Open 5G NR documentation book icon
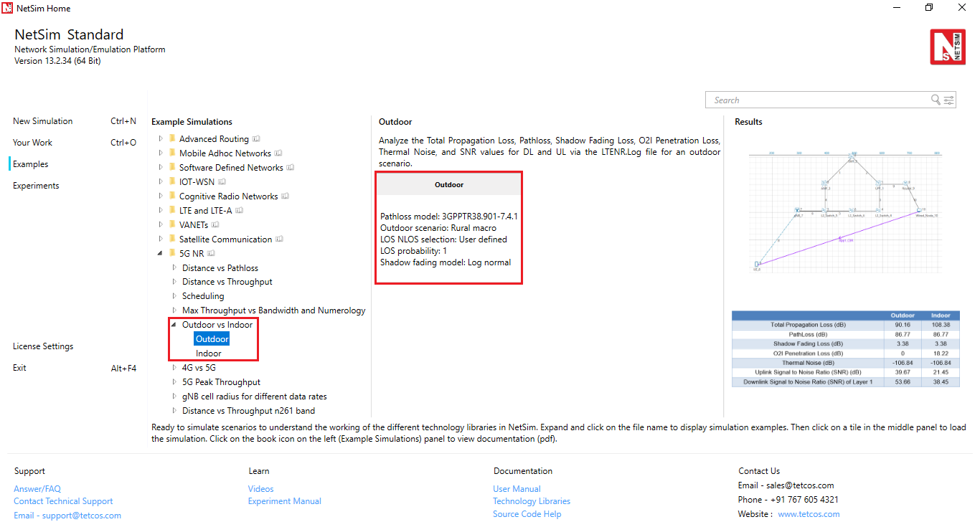Viewport: 980px width, 522px height. tap(212, 253)
